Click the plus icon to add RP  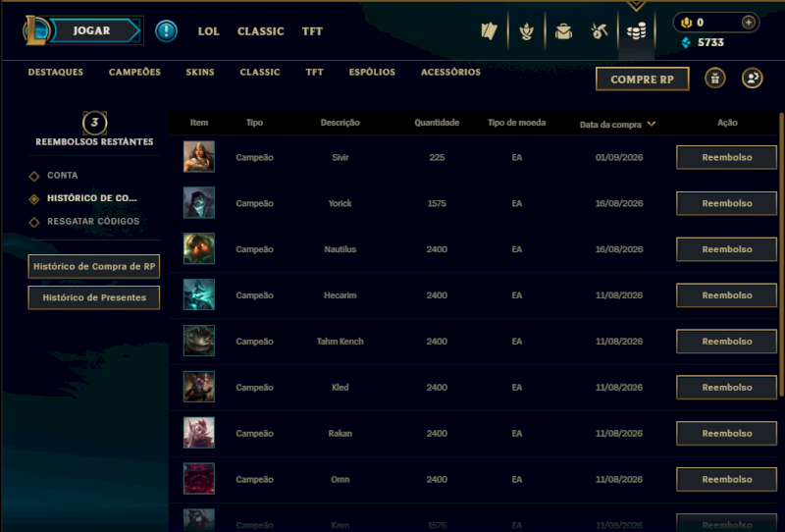point(748,22)
